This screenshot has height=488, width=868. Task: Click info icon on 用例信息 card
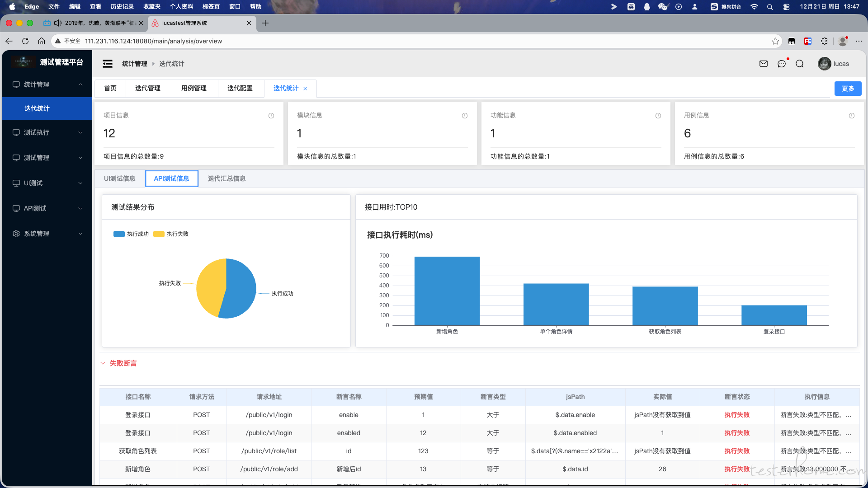pyautogui.click(x=852, y=116)
